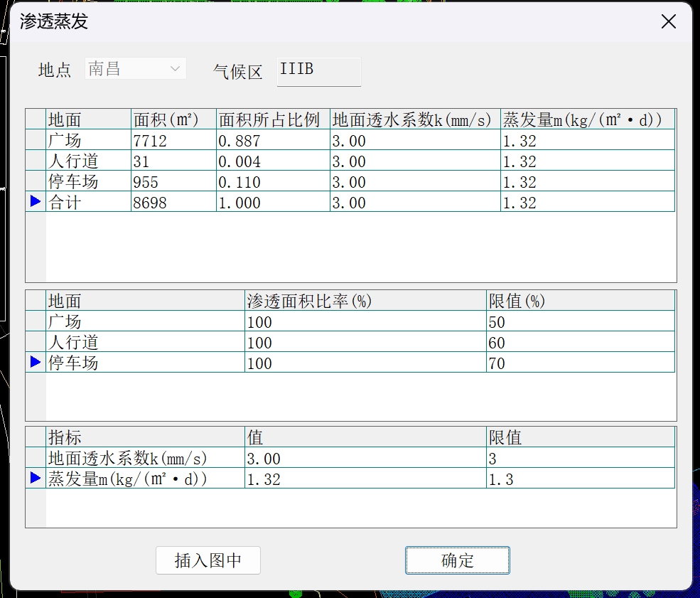The height and width of the screenshot is (598, 700).
Task: Select the 地面透水系数k(mm/s) indicator row
Action: click(145, 458)
